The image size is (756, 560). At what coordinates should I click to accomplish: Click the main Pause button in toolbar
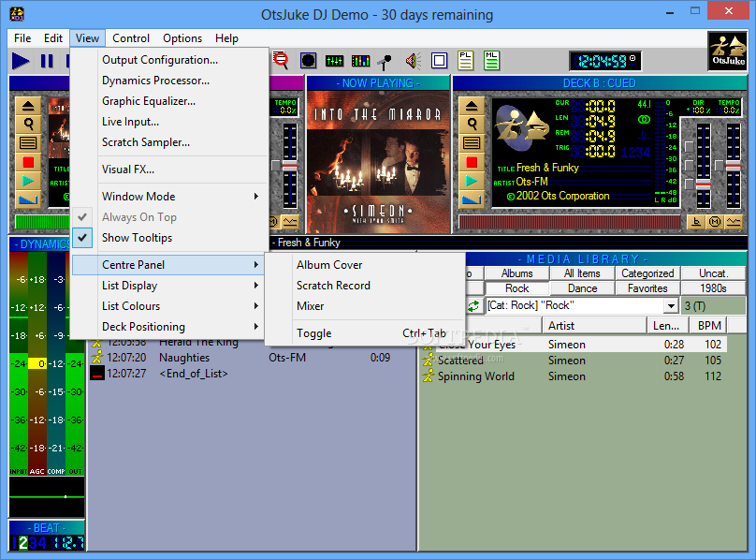click(47, 61)
